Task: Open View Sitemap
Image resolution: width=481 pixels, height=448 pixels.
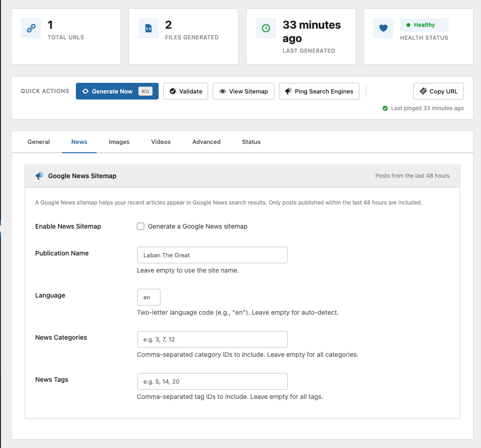Action: 244,91
